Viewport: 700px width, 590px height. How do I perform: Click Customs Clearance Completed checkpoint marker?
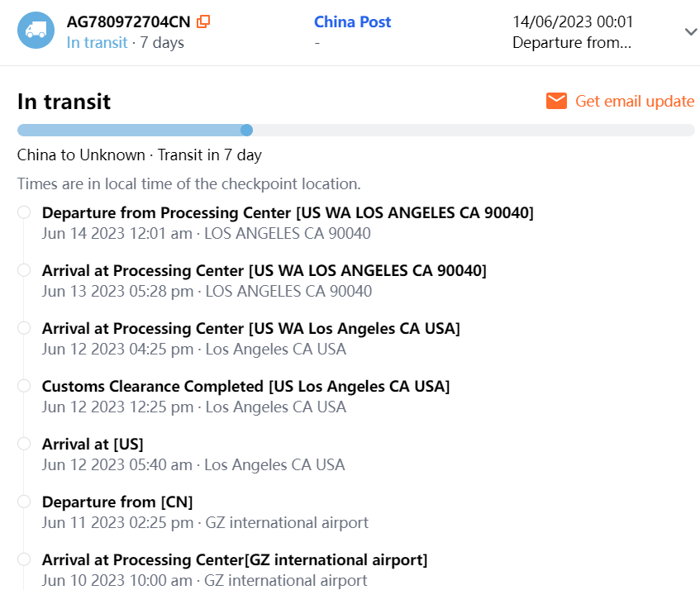[x=24, y=386]
